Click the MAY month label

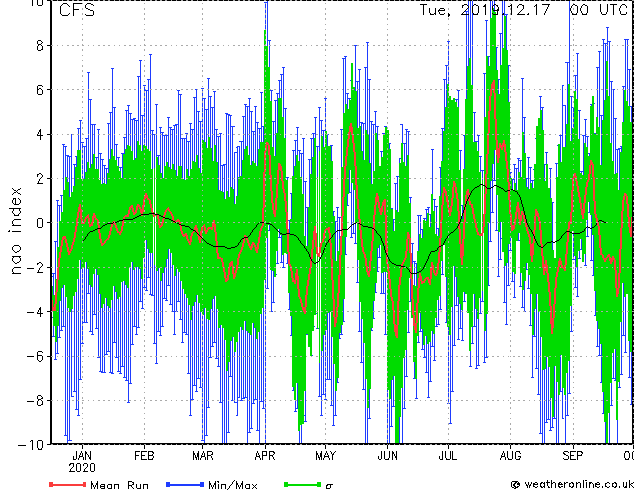325,456
